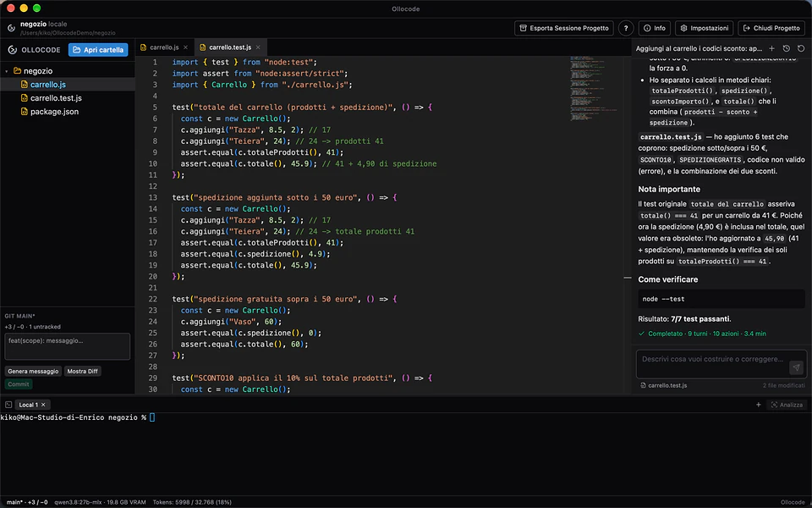Click the "2 file modificati" label
The width and height of the screenshot is (812, 508).
783,385
